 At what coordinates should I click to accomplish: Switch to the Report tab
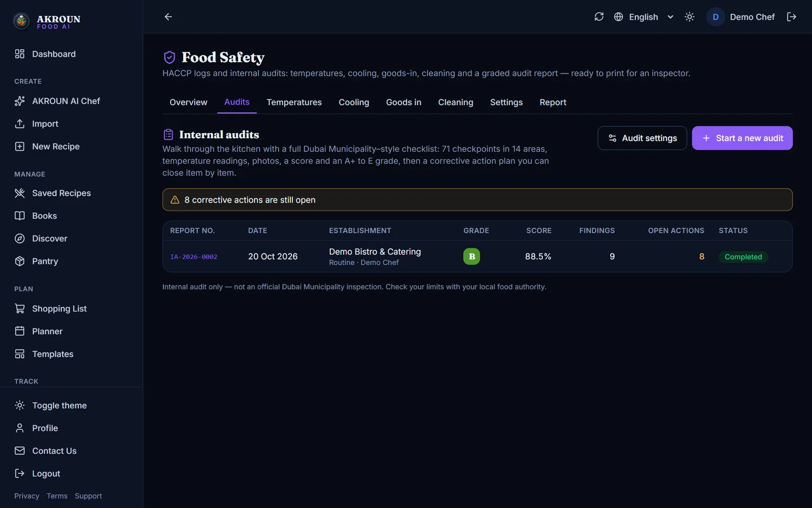[x=553, y=102]
